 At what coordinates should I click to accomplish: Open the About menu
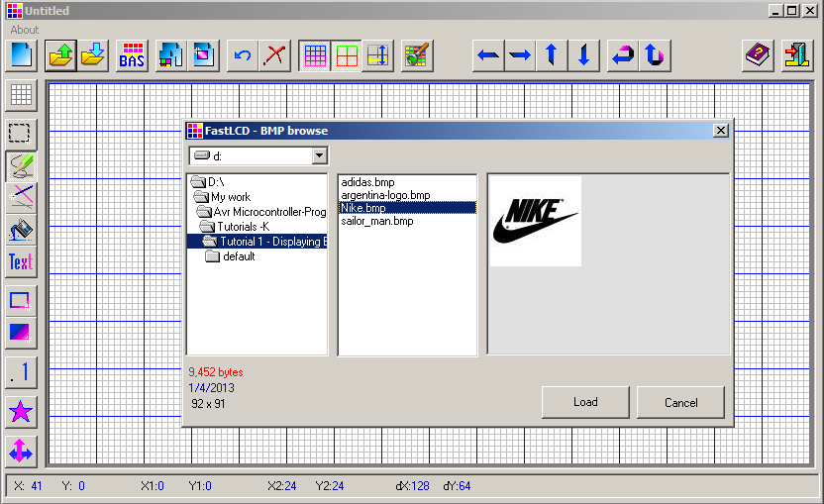(x=24, y=30)
